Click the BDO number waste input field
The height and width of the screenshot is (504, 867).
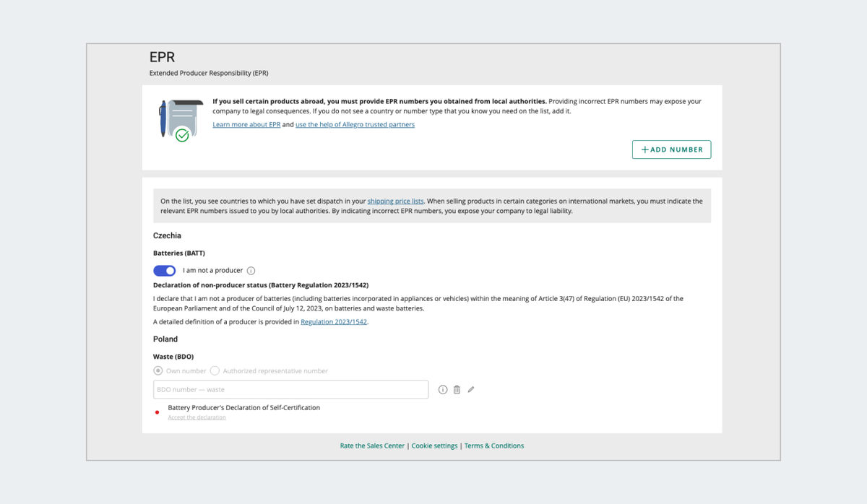(x=290, y=390)
